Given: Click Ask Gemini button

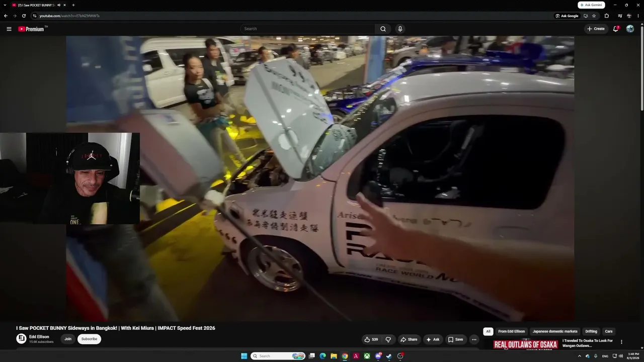Looking at the screenshot, I should [591, 5].
